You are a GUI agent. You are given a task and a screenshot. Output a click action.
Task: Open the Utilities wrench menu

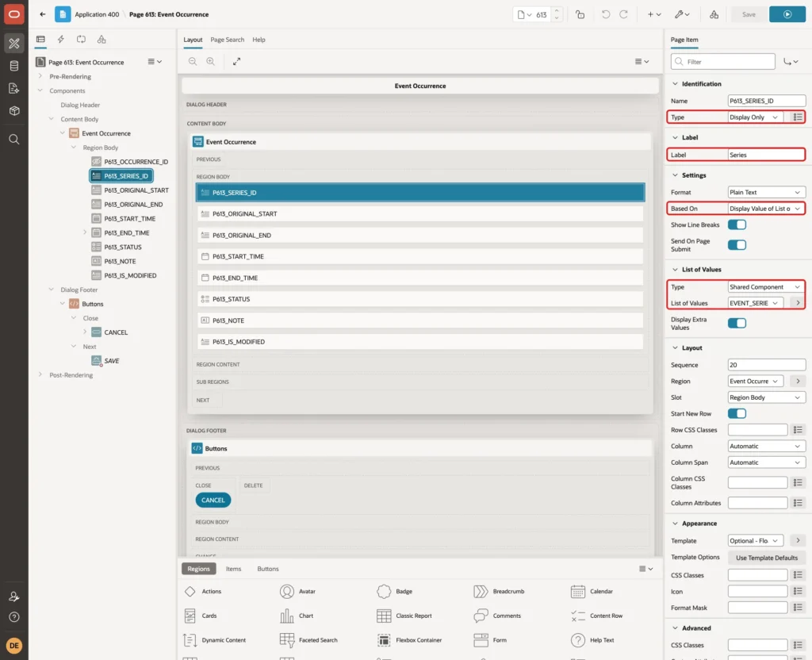tap(681, 14)
